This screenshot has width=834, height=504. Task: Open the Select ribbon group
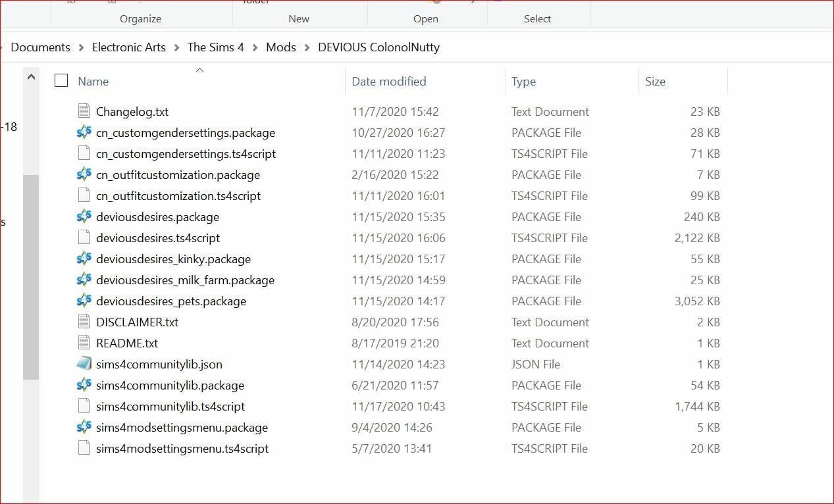tap(537, 19)
